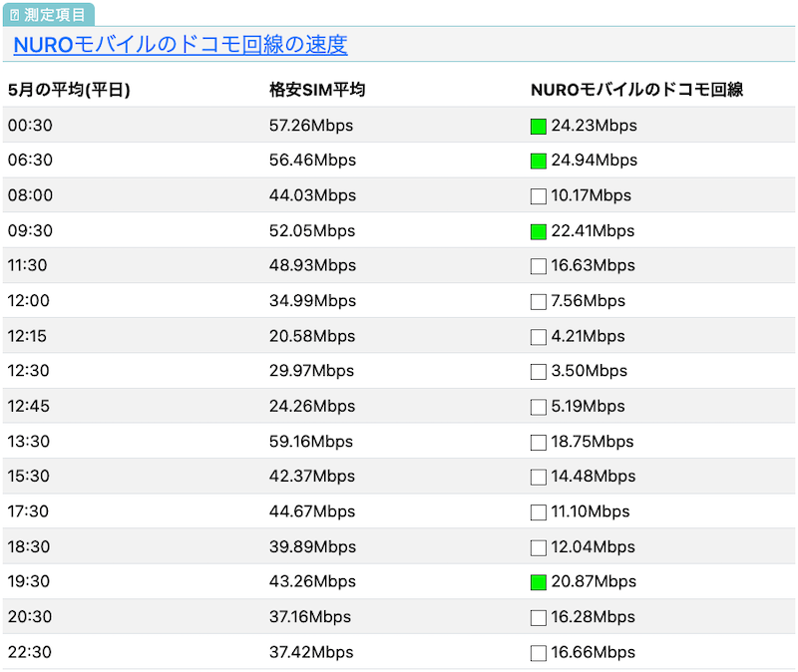Viewport: 798px width, 672px height.
Task: Click the 3.50Mbps NURO speed text
Action: point(589,370)
